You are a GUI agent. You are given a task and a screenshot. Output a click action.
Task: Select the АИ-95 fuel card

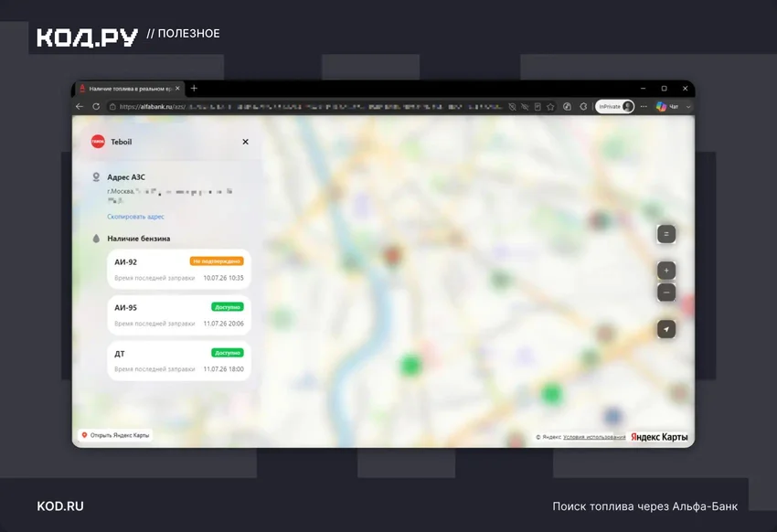(179, 315)
